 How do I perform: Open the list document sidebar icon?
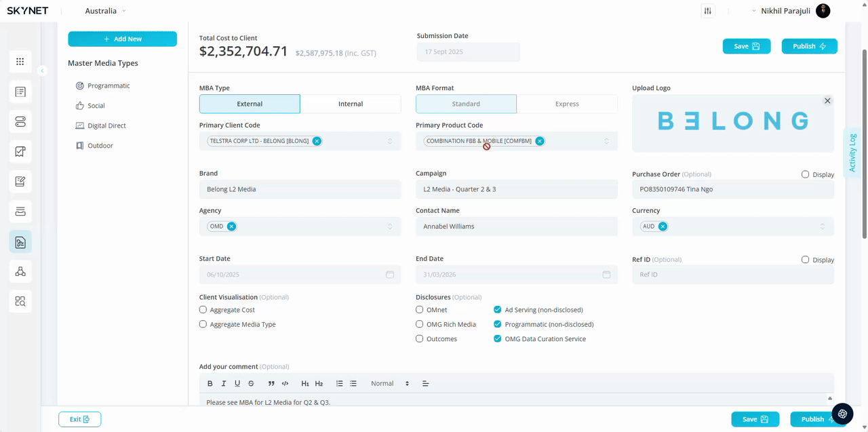(x=20, y=92)
